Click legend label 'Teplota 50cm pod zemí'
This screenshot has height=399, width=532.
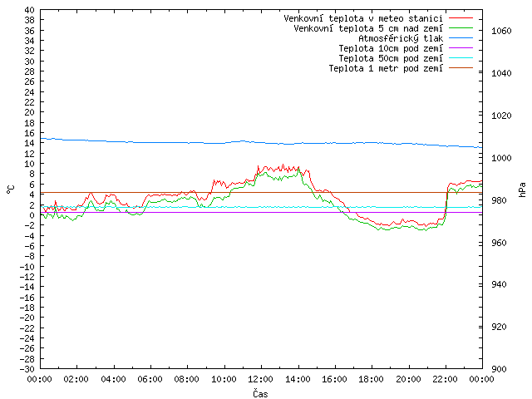coord(391,58)
